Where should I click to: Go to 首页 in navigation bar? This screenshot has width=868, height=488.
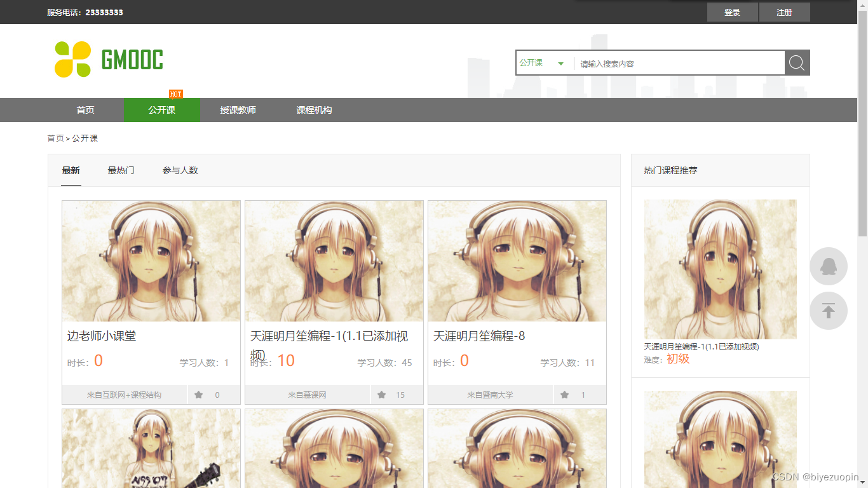tap(86, 110)
